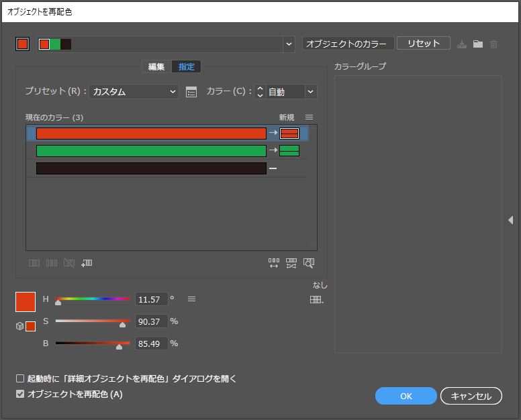Open the color mode menu beside hue slider
Image resolution: width=521 pixels, height=420 pixels.
click(x=191, y=299)
